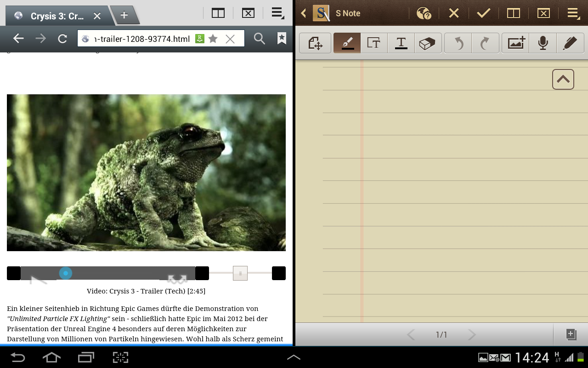Open the S Note overflow menu
The height and width of the screenshot is (368, 588).
pyautogui.click(x=572, y=13)
